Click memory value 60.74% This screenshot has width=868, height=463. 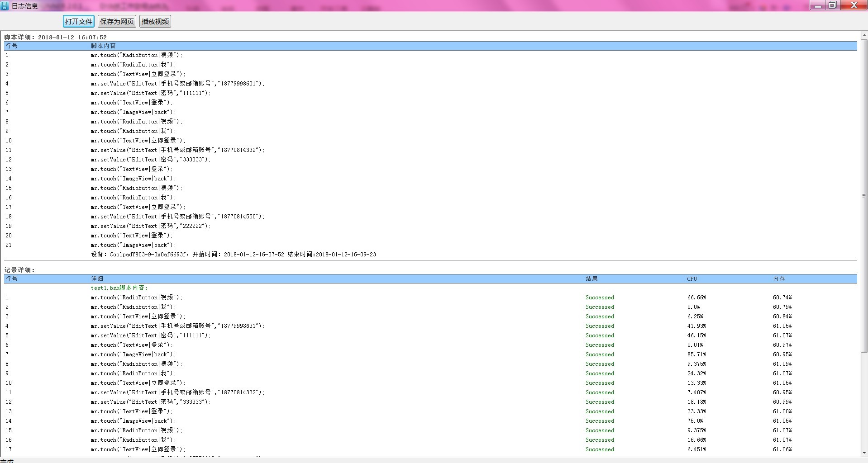click(x=782, y=298)
